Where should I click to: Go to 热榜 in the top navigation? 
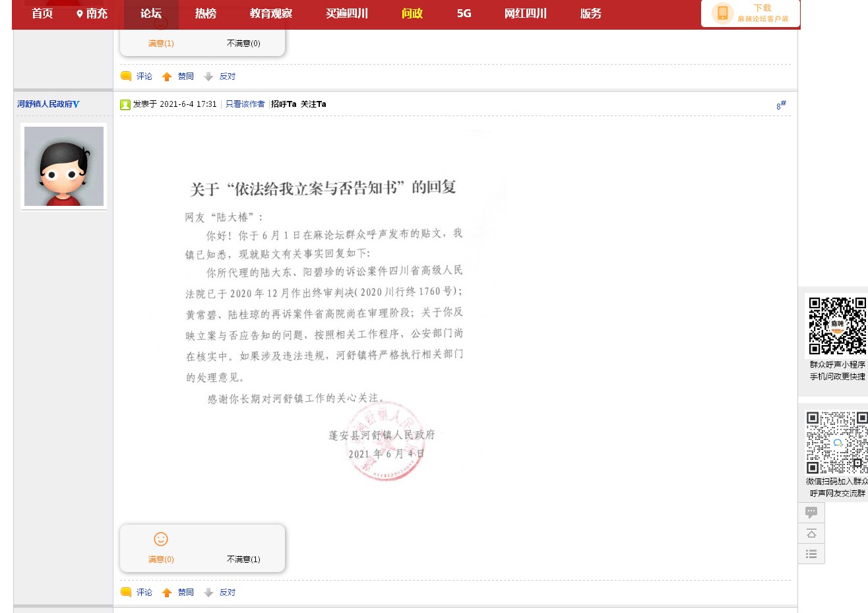205,13
